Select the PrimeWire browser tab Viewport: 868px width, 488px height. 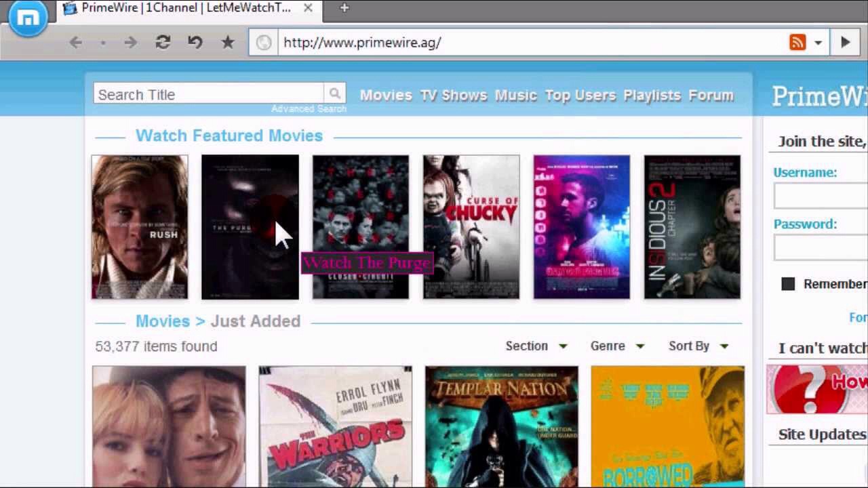(187, 8)
